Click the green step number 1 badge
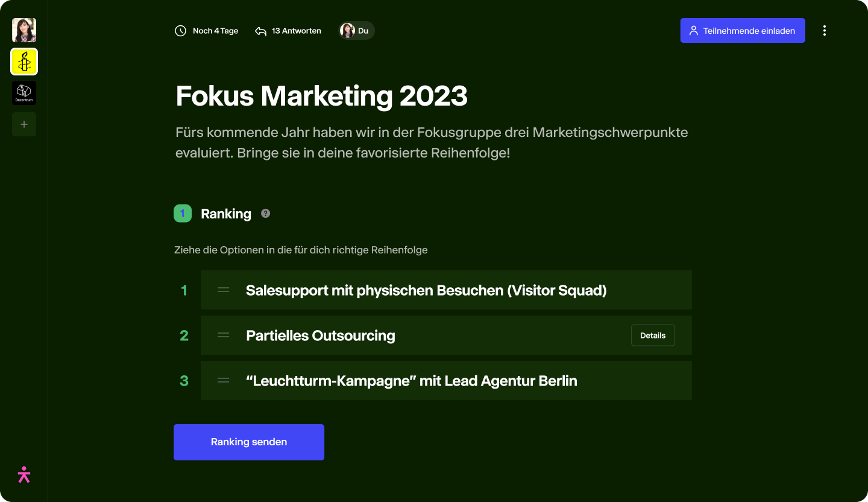Screen dimensions: 868x502 click(183, 214)
